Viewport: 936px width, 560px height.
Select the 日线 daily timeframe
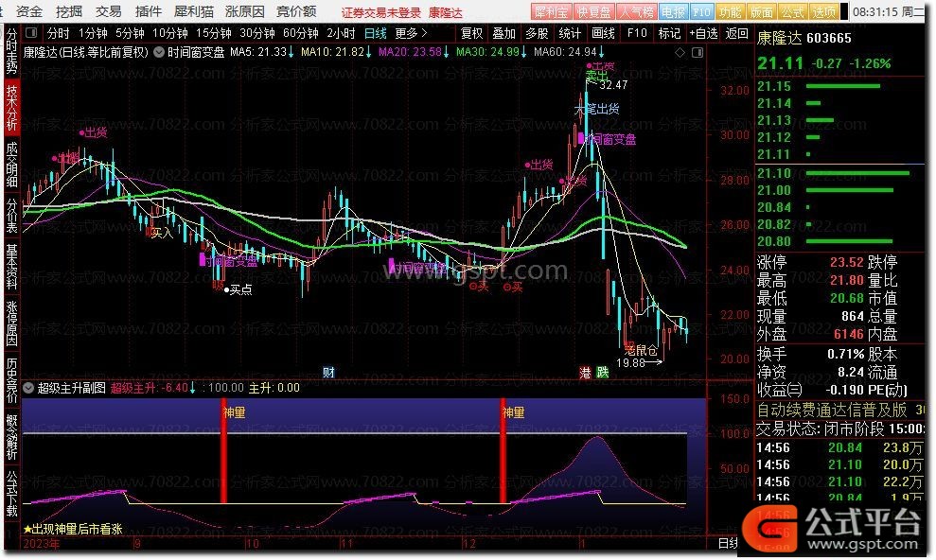(376, 33)
